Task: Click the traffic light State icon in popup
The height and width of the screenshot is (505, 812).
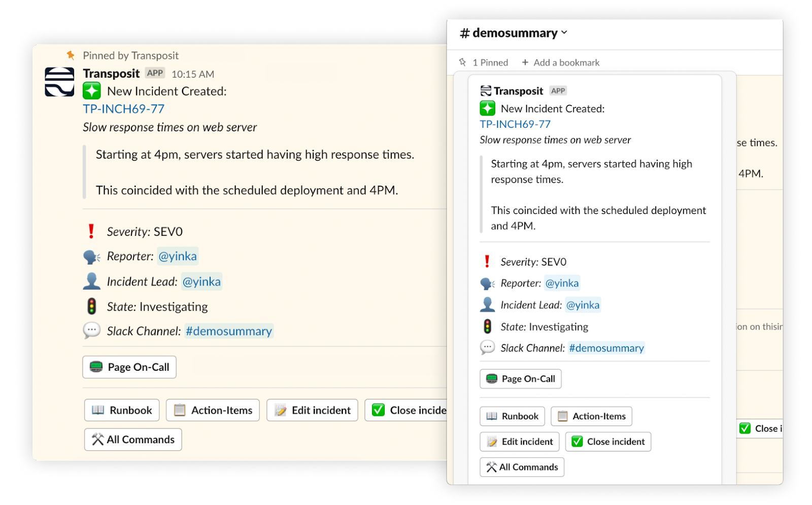Action: (x=487, y=327)
